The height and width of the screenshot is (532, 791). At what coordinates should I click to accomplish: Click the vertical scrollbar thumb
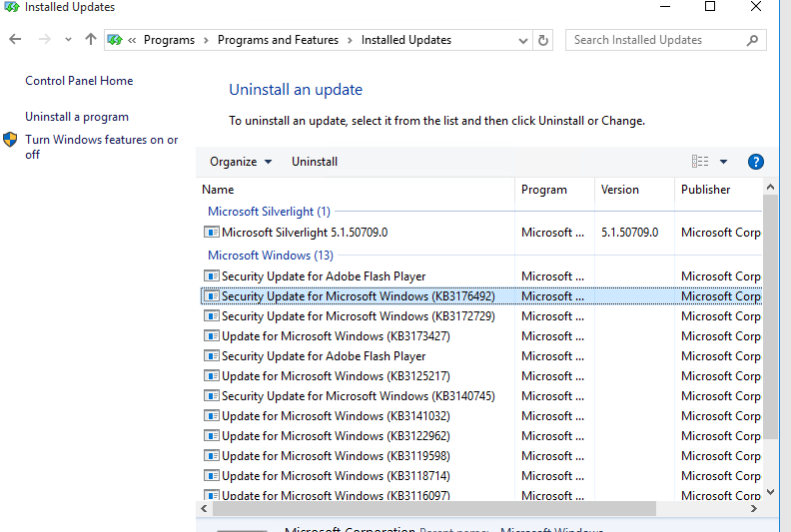click(770, 317)
